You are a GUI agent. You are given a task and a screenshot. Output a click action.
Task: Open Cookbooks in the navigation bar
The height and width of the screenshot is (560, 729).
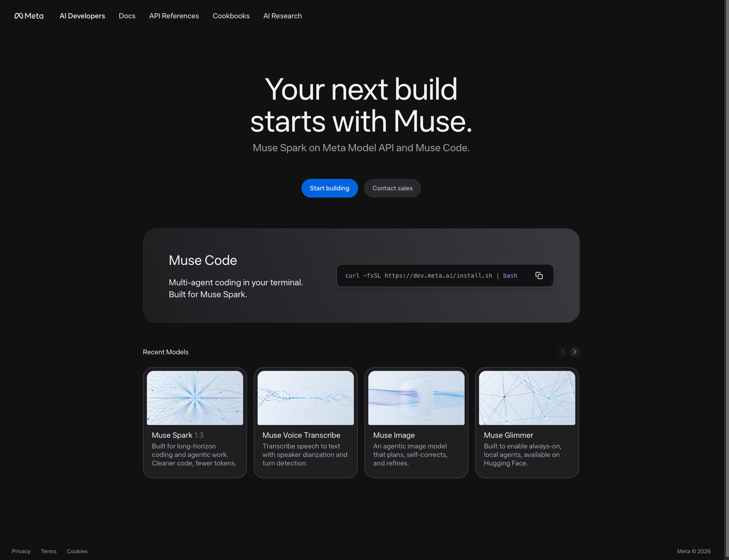231,16
